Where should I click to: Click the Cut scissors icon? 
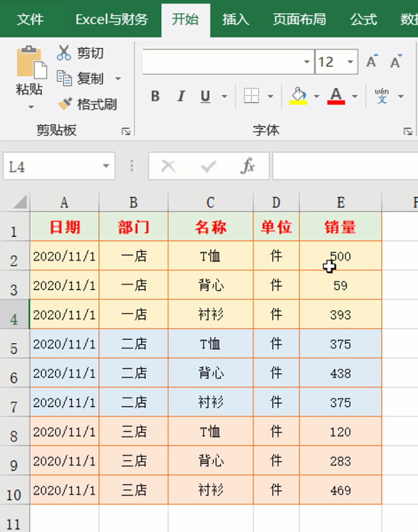pyautogui.click(x=64, y=53)
